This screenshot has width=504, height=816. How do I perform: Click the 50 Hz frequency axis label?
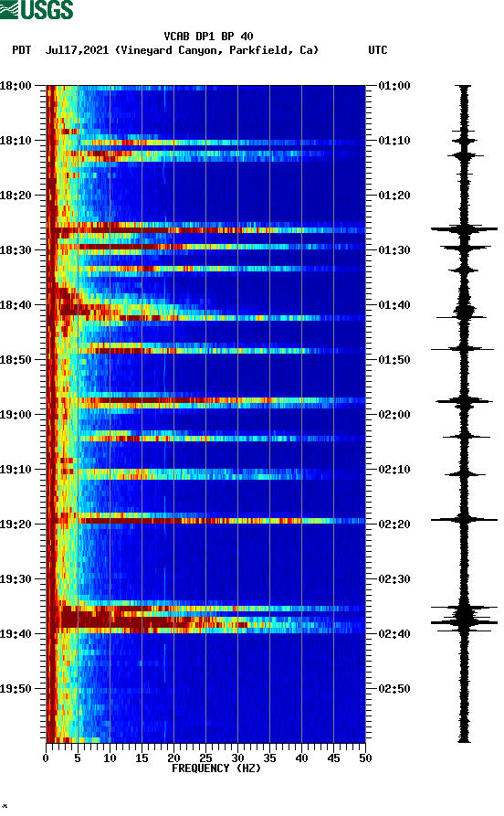365,758
